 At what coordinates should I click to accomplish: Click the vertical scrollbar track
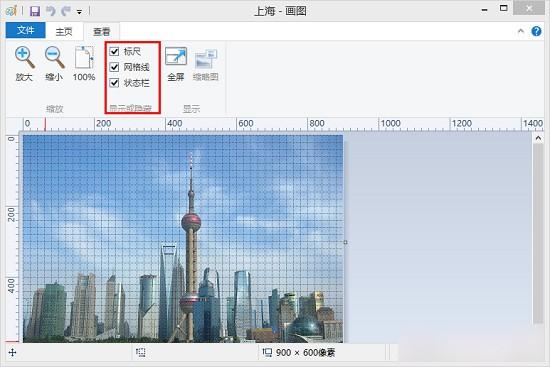pos(538,233)
